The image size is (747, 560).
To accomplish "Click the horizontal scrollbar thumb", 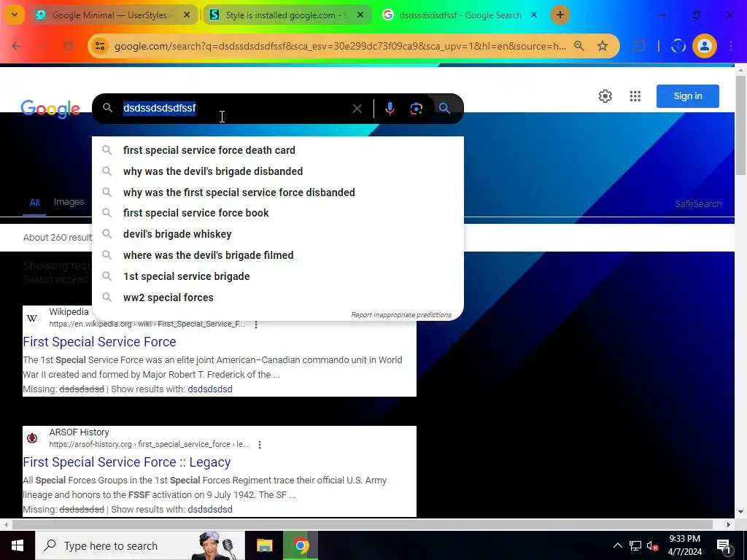I will tap(362, 524).
